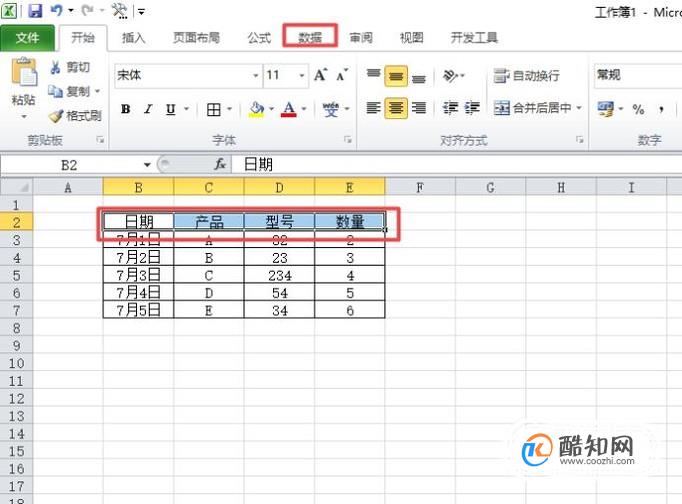Viewport: 682px width, 504px height.
Task: Expand the Paste options arrow
Action: (24, 117)
